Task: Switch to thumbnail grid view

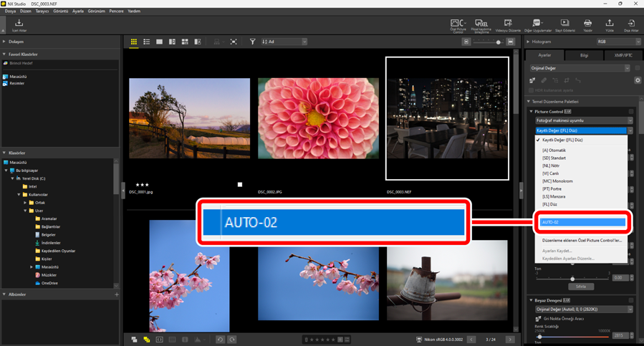Action: click(134, 42)
